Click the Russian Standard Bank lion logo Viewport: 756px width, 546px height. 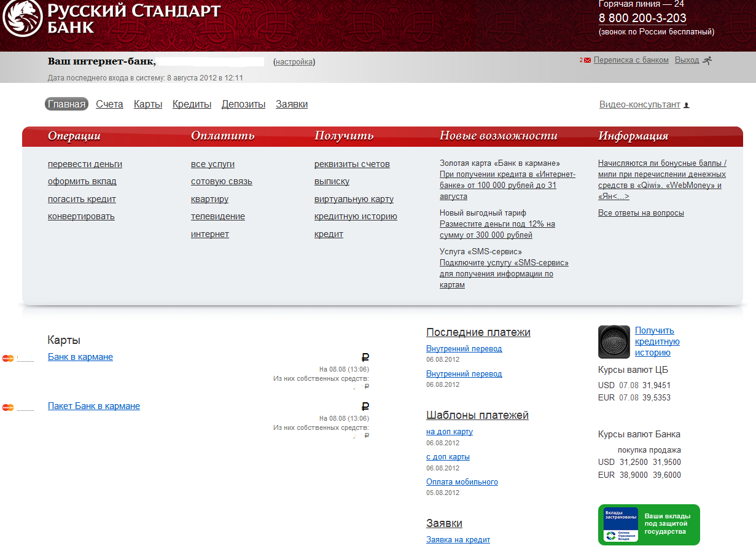(21, 17)
